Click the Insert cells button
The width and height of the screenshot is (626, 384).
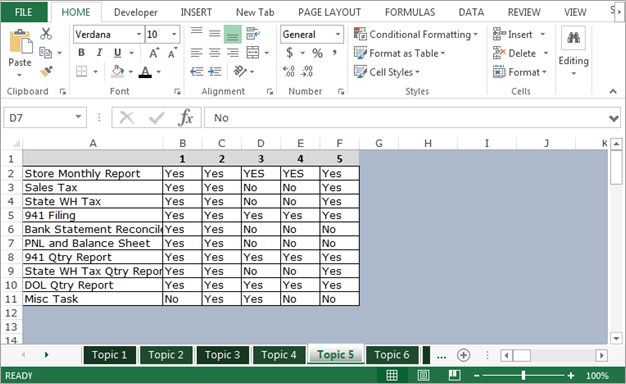(x=513, y=34)
